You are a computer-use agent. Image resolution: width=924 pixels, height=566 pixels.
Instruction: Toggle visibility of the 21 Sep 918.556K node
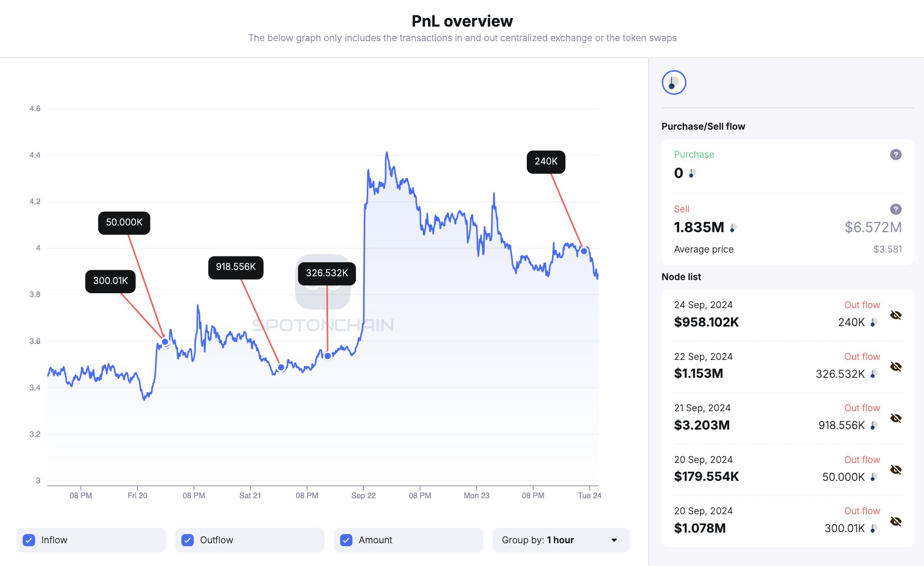896,418
